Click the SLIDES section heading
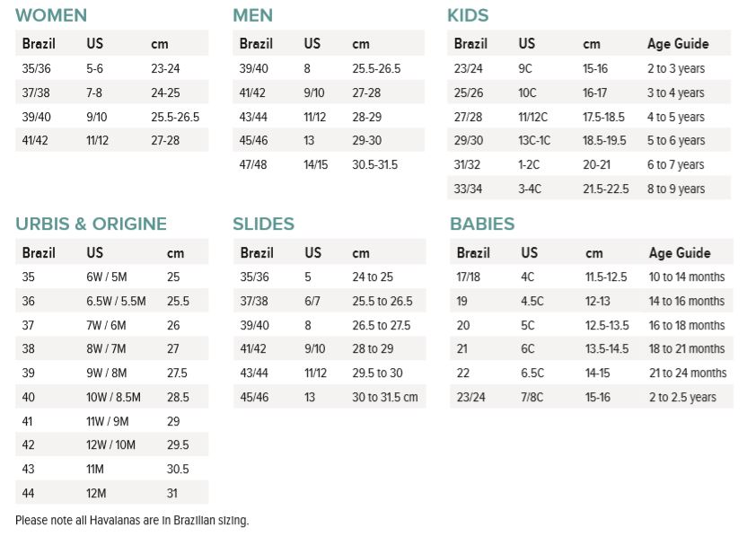Image resolution: width=756 pixels, height=536 pixels. tap(263, 224)
